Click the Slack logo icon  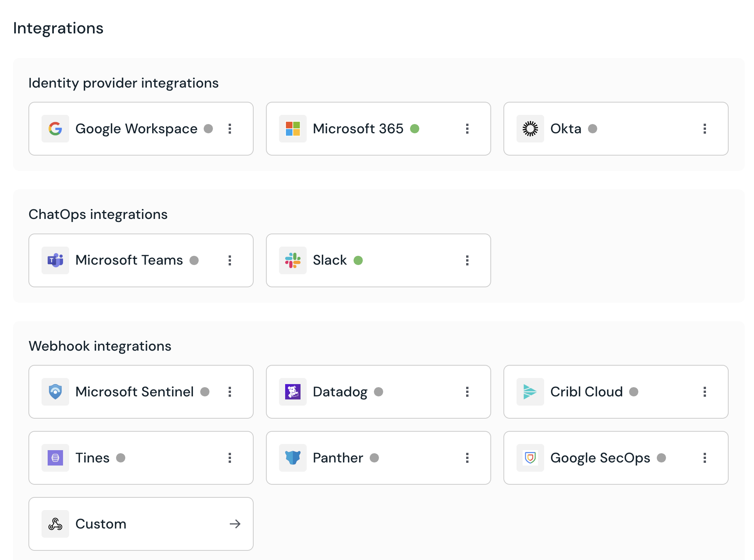292,260
